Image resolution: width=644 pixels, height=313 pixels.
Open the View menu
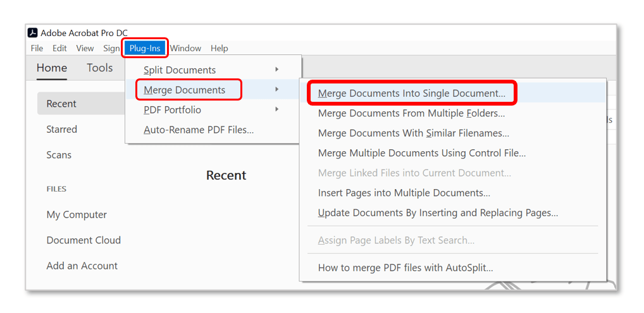[85, 49]
